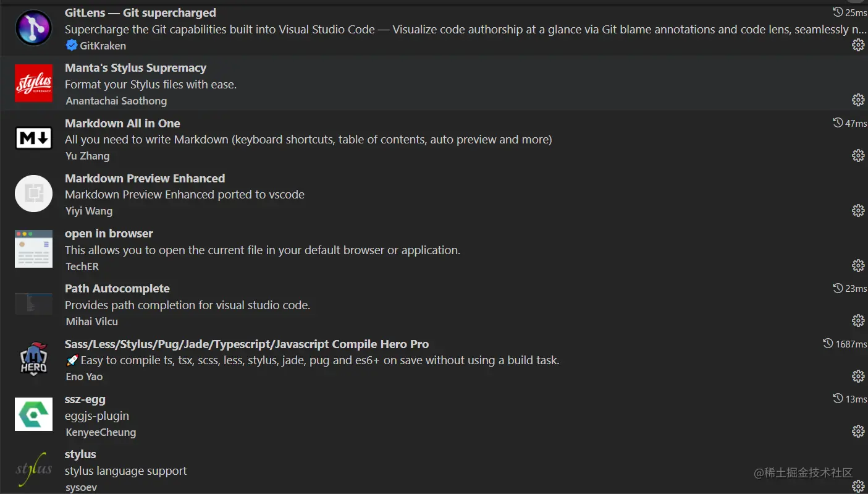The width and height of the screenshot is (868, 494).
Task: Open manage gear for Manta's Stylus Supremacy
Action: [858, 100]
